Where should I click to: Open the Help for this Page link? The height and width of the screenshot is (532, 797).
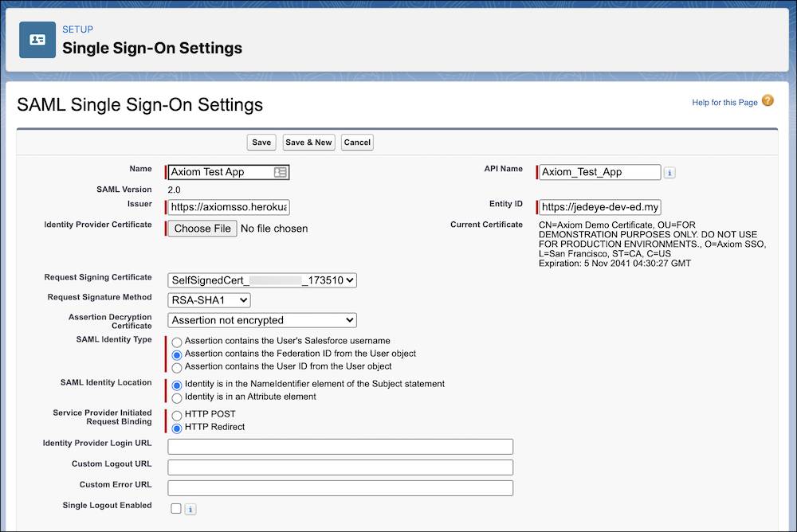tap(724, 103)
